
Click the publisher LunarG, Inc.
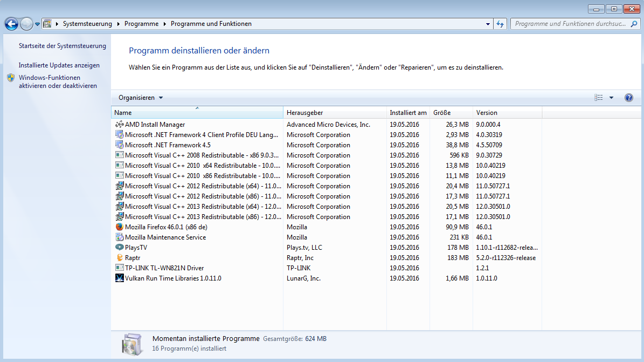tap(303, 278)
